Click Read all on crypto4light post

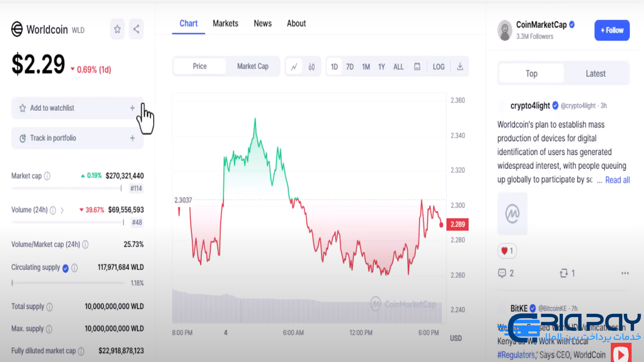tap(617, 180)
